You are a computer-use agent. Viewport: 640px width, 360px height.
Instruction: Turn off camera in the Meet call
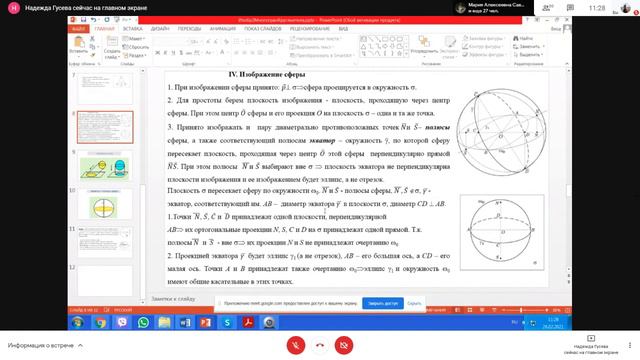pyautogui.click(x=344, y=345)
